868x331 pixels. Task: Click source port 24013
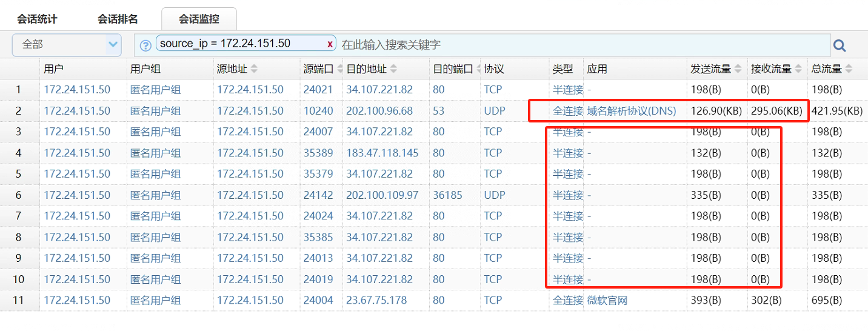pos(318,258)
